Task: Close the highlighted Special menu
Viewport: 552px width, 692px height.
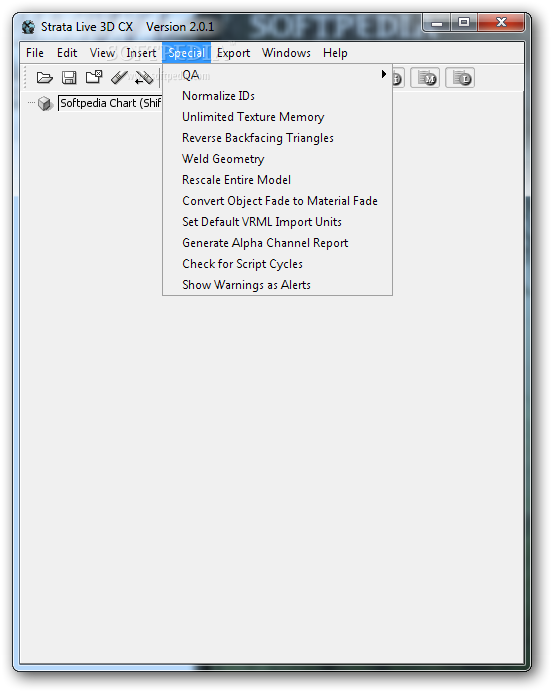Action: coord(187,53)
